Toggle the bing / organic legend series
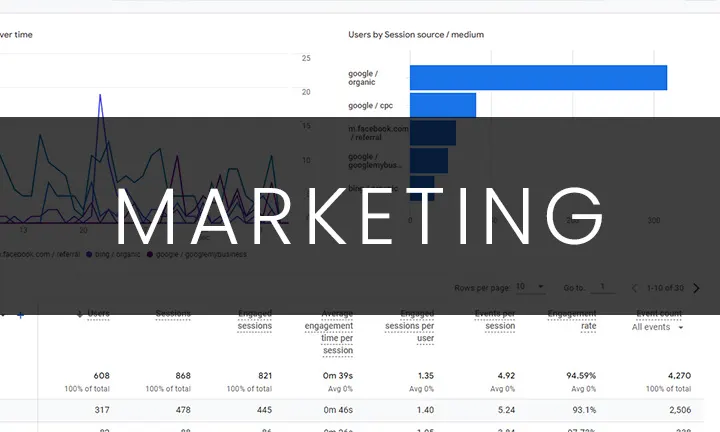This screenshot has height=432, width=720. click(115, 255)
